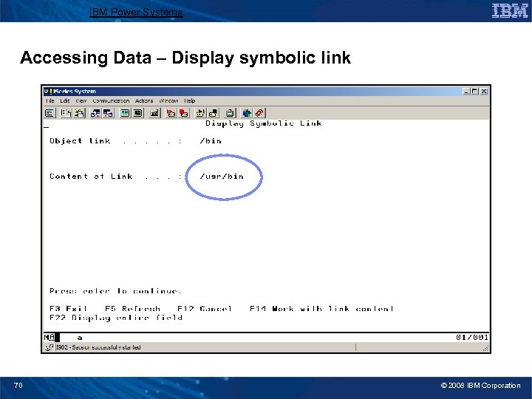
Task: Click F22 Display entire field text
Action: pyautogui.click(x=116, y=318)
